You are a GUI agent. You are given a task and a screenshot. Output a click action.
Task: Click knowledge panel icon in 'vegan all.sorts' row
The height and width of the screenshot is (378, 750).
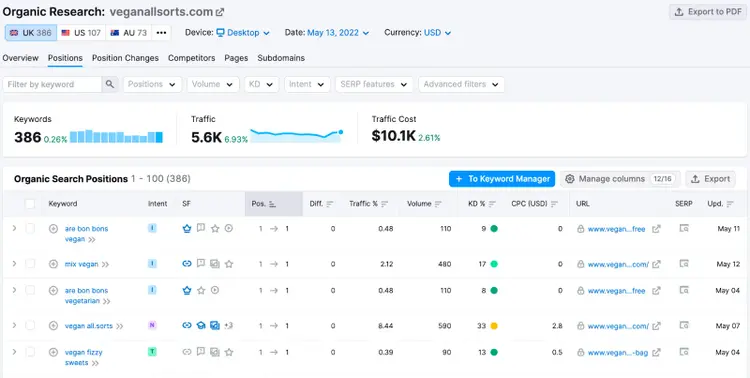tap(201, 325)
